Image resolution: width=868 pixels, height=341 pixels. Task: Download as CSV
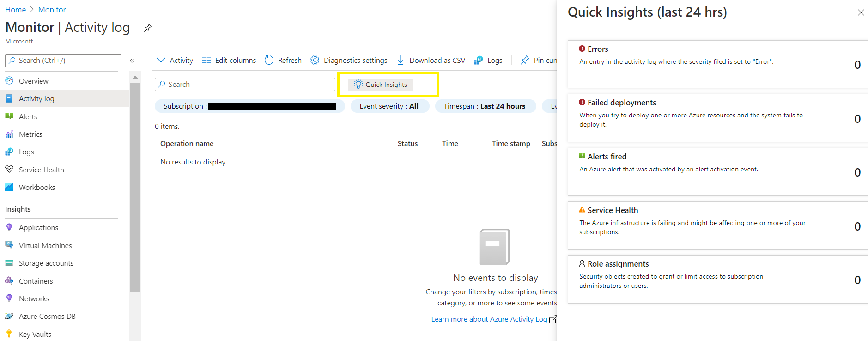(x=431, y=60)
